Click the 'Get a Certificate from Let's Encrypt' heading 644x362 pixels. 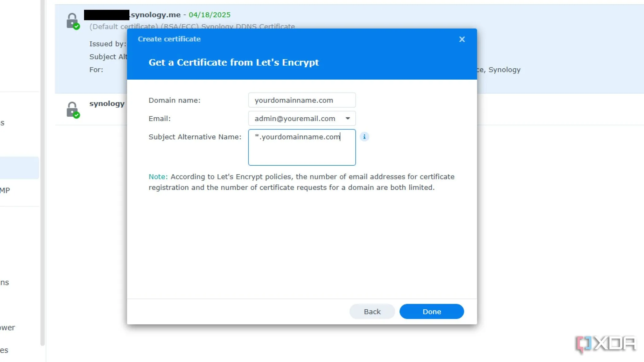(x=234, y=62)
